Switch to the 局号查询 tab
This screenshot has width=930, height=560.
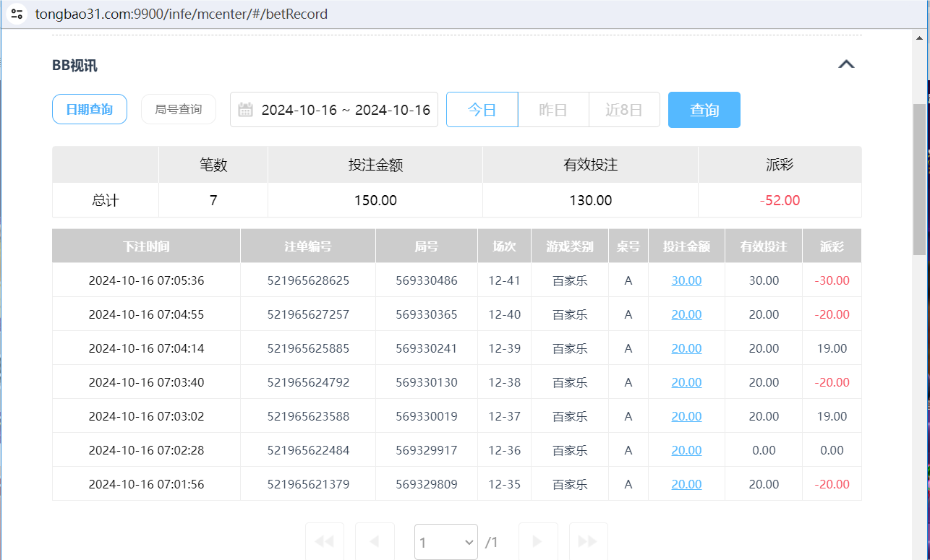pos(178,109)
